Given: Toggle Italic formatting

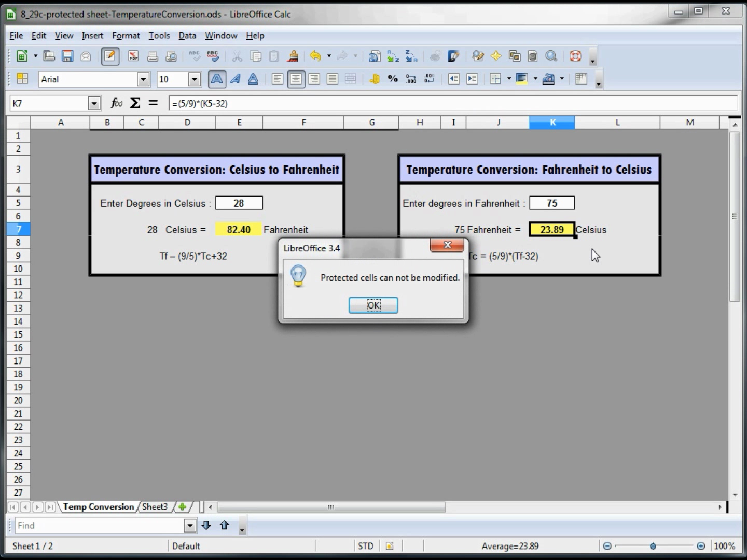Looking at the screenshot, I should coord(235,79).
